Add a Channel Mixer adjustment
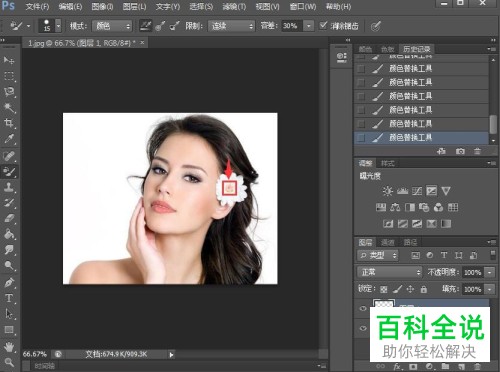 coord(438,207)
